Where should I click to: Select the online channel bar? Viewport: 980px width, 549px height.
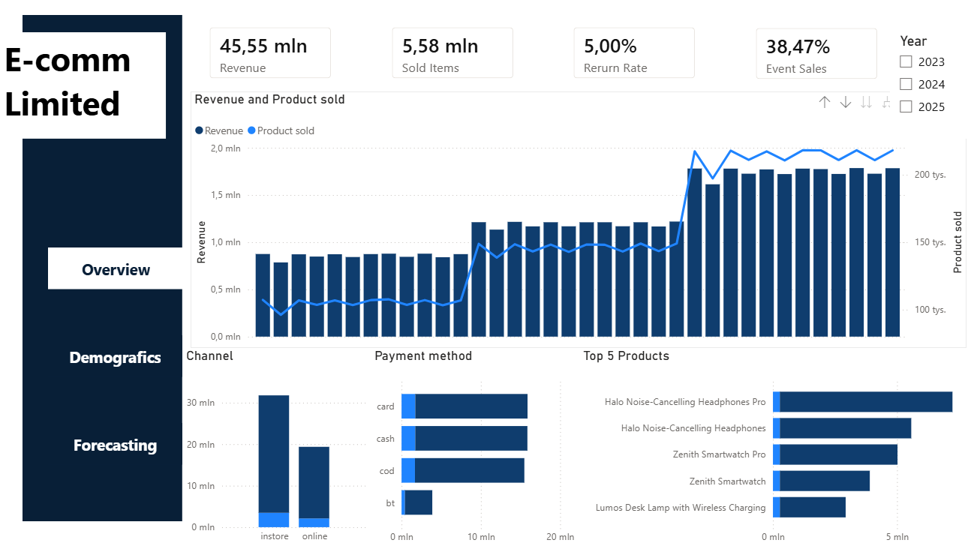(314, 487)
